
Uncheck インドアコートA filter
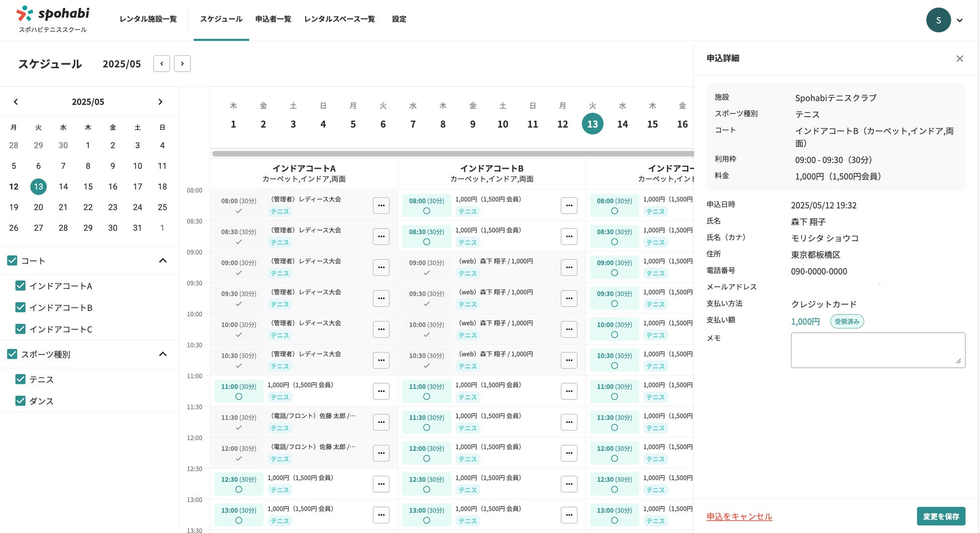click(20, 286)
